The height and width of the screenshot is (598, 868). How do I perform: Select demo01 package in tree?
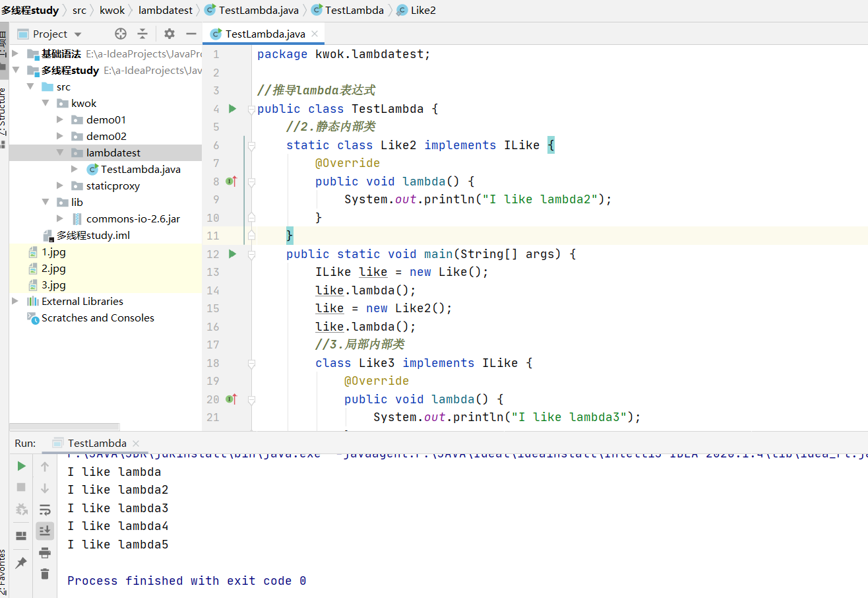tap(106, 119)
